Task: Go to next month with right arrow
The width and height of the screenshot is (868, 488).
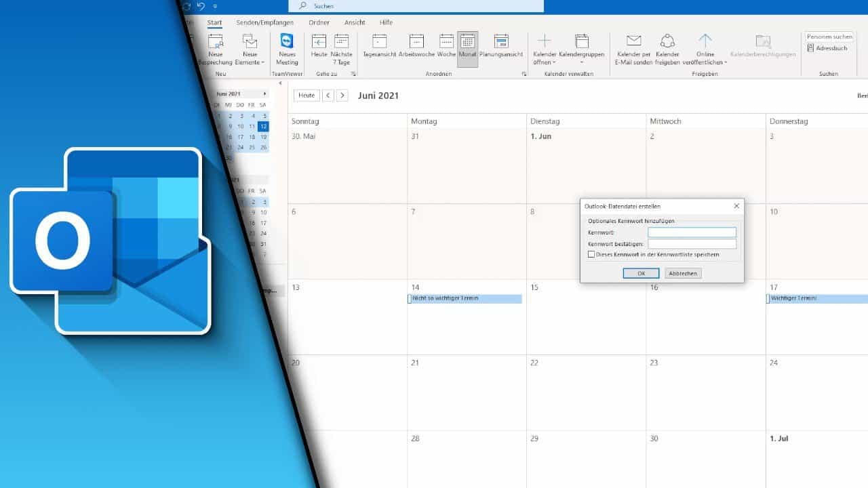Action: 342,96
